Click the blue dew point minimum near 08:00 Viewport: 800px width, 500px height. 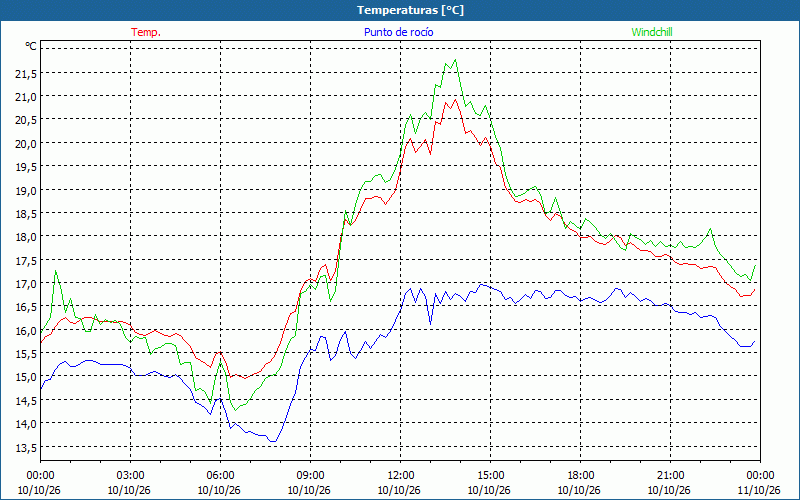(273, 441)
